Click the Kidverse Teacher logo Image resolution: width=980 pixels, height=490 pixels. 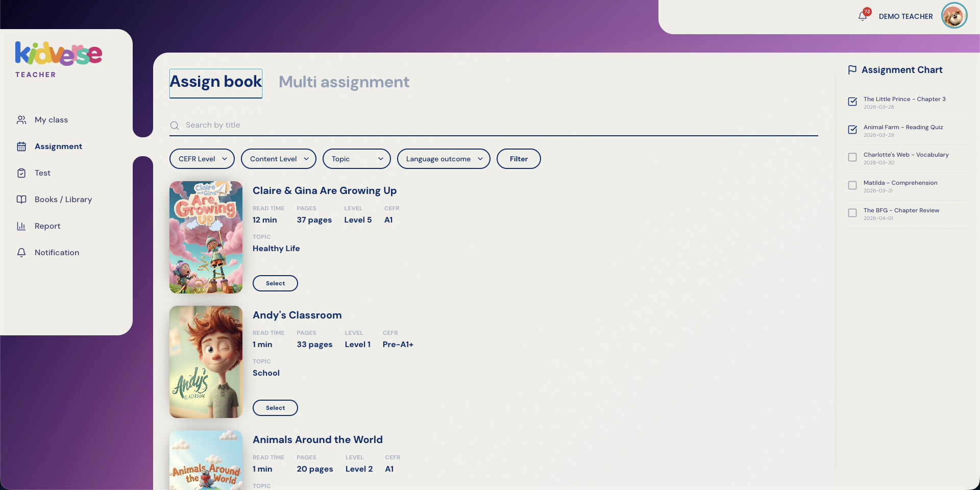58,59
